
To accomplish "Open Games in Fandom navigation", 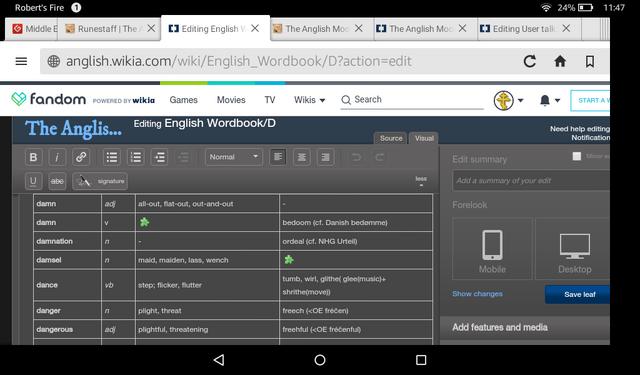I will click(x=183, y=100).
